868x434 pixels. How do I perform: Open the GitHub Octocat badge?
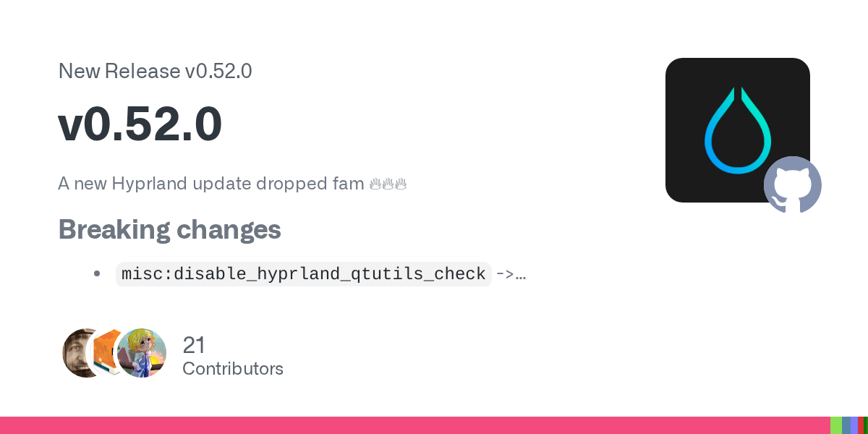pos(793,185)
